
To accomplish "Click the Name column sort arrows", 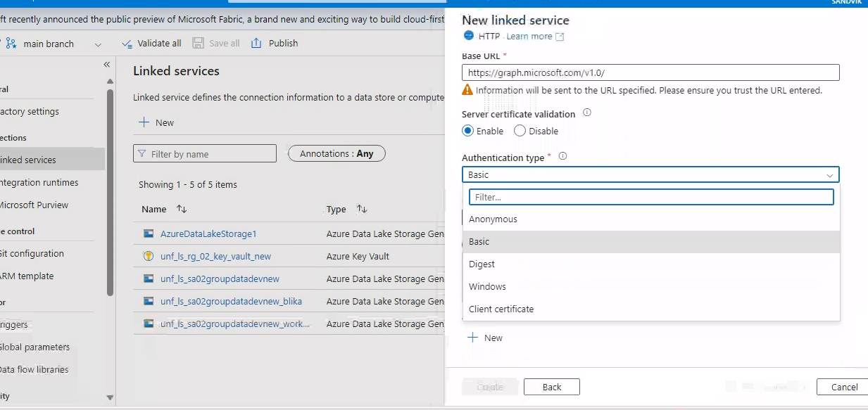I will (182, 209).
